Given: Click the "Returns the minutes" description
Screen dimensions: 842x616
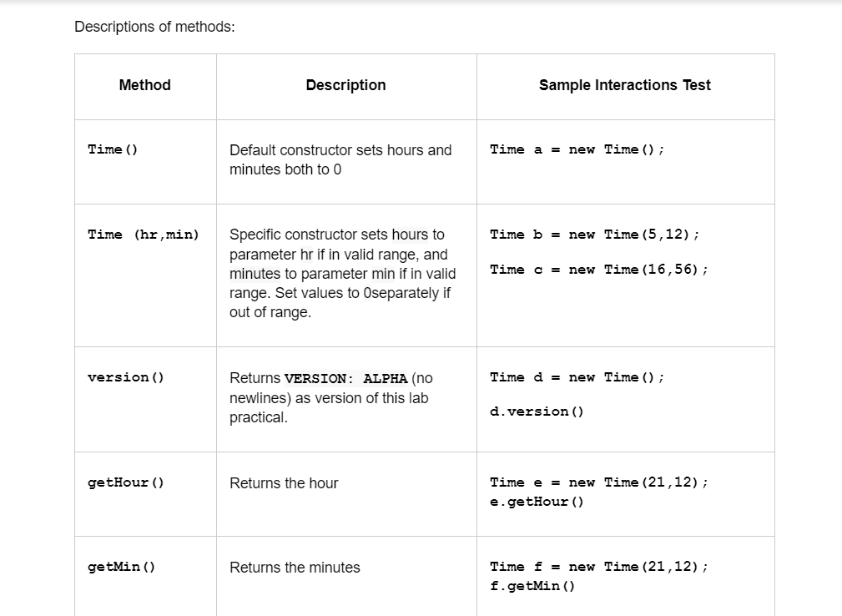Looking at the screenshot, I should point(295,568).
